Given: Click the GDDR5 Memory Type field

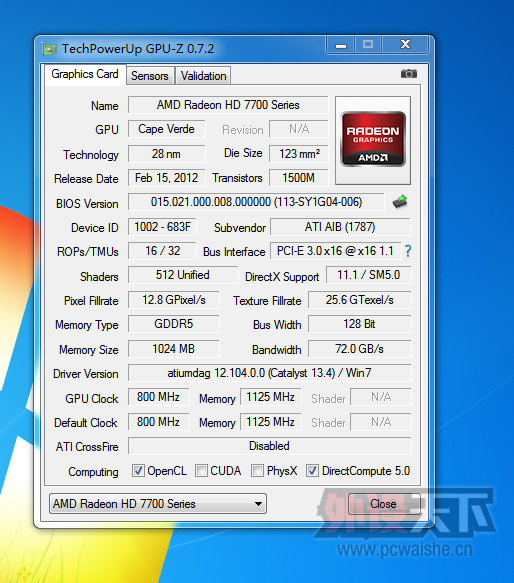Looking at the screenshot, I should click(174, 324).
